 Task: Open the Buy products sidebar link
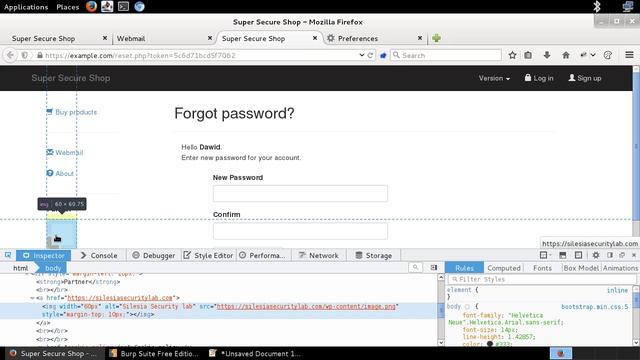[x=71, y=112]
